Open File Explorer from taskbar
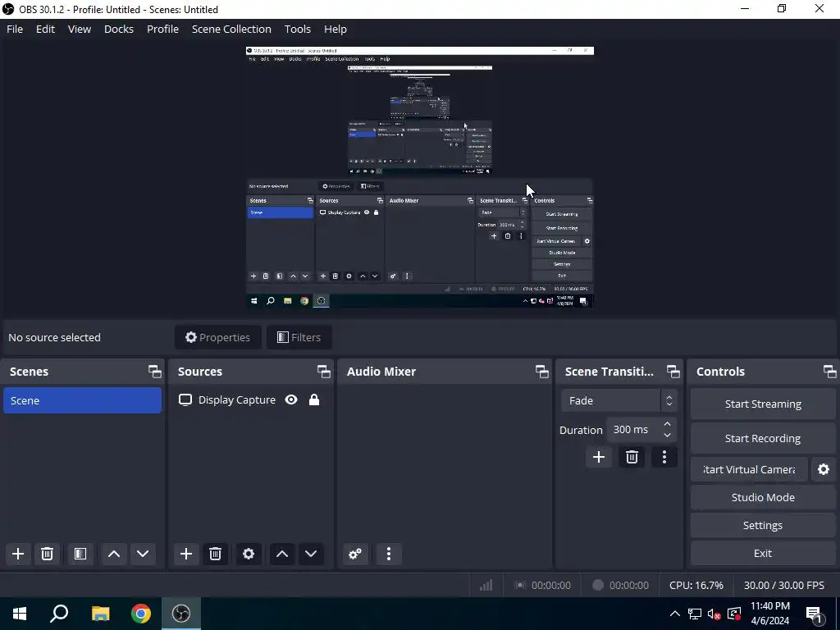 pos(100,614)
